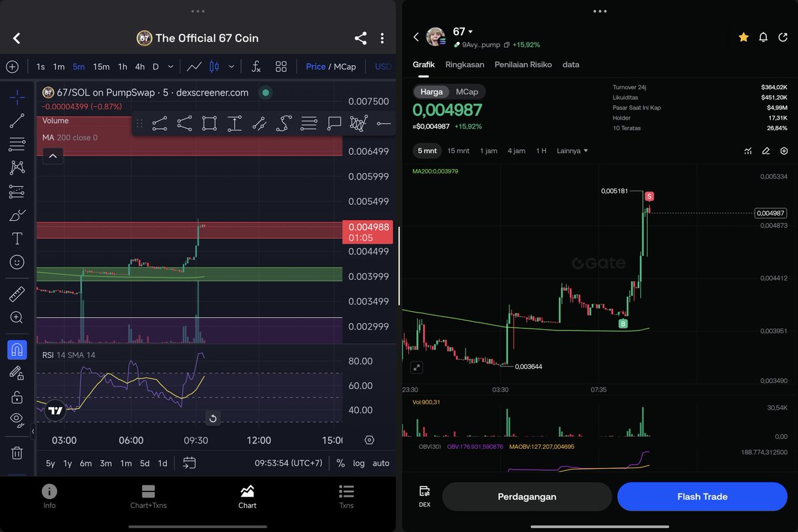The height and width of the screenshot is (532, 798).
Task: Expand the chart style dropdown arrow
Action: (231, 66)
